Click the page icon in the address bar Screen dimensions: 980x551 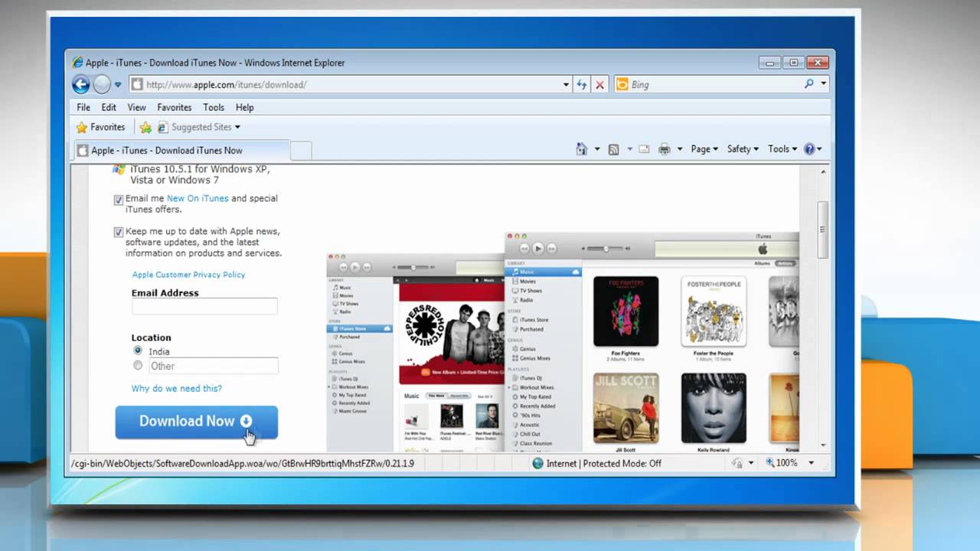(137, 85)
